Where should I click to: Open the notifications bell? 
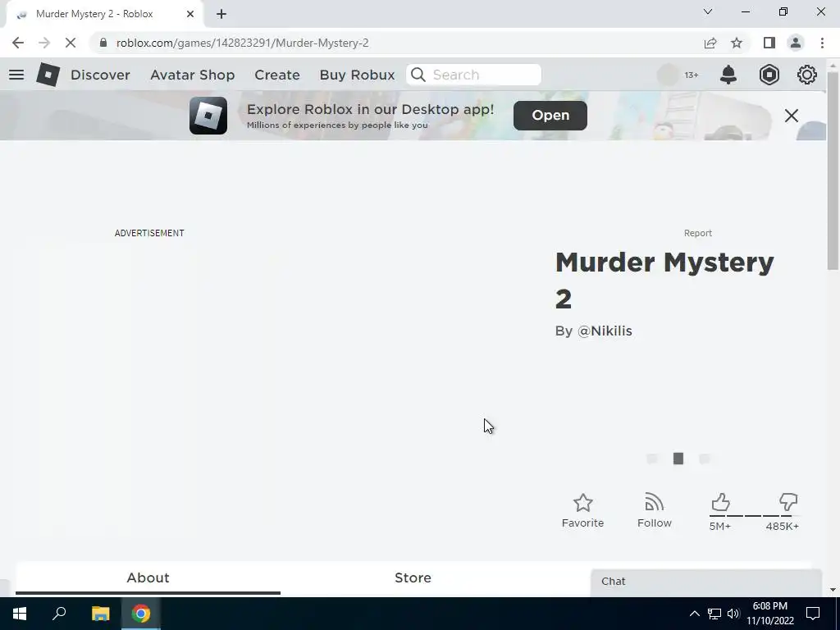coord(728,75)
